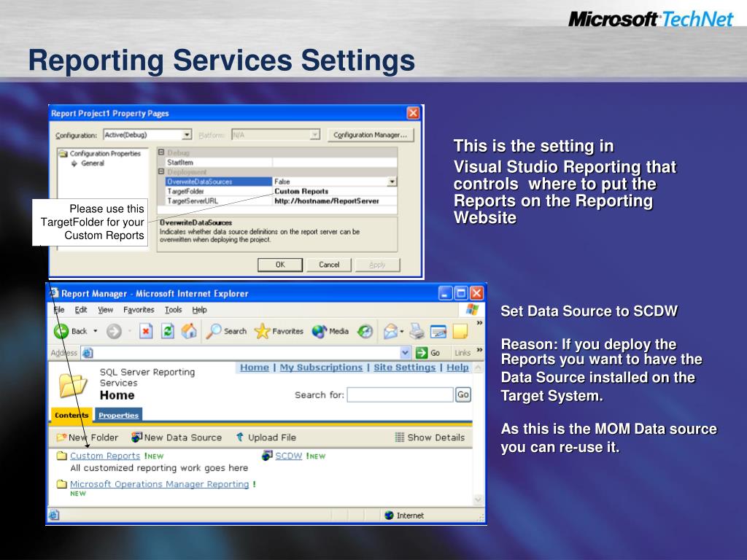747x560 pixels.
Task: Click the page icon in IE status bar
Action: (x=54, y=516)
